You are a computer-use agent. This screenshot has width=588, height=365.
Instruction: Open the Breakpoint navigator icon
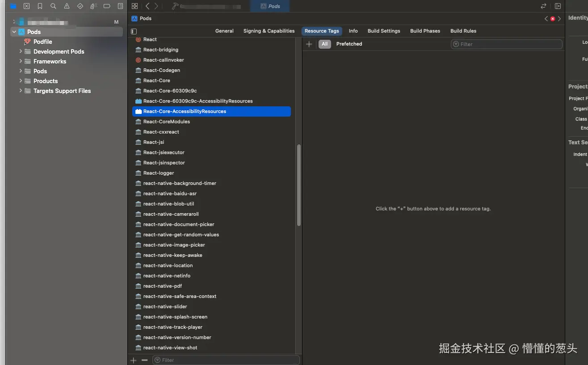(x=107, y=6)
